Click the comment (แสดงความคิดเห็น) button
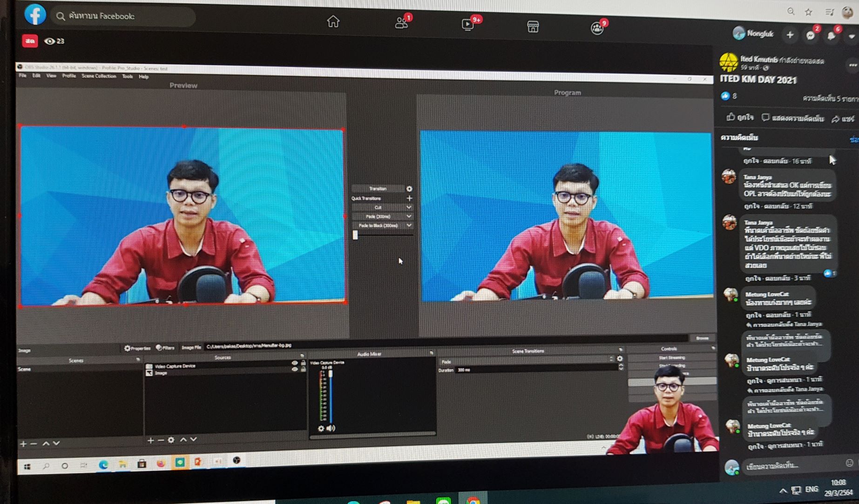 click(x=792, y=118)
